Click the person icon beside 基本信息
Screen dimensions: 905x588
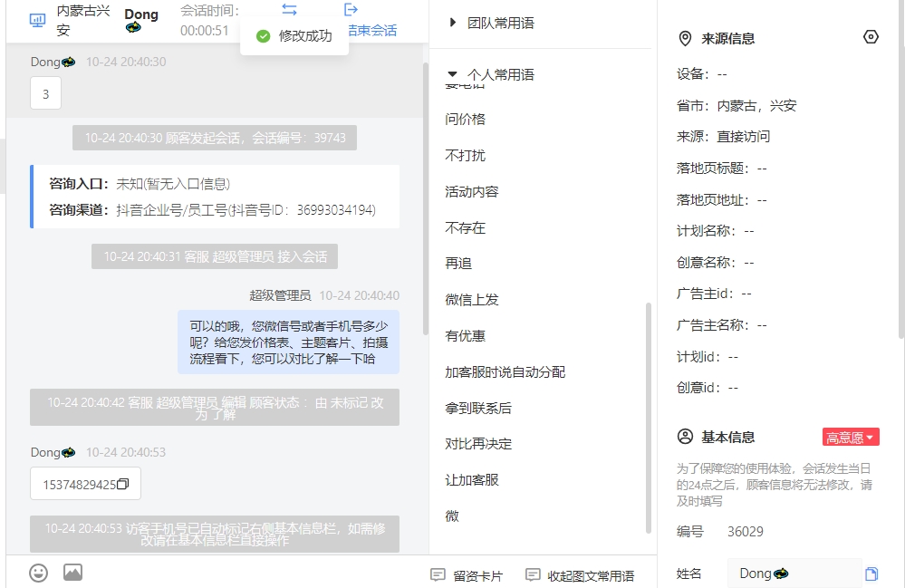pos(685,437)
